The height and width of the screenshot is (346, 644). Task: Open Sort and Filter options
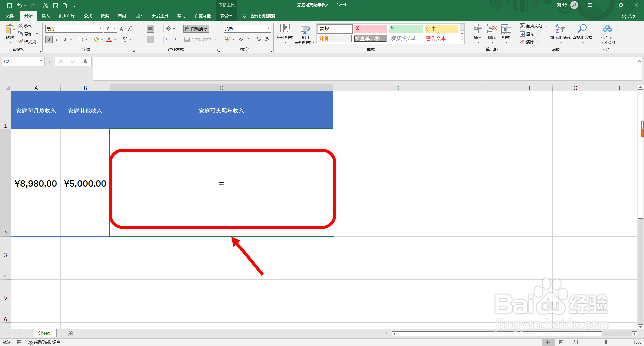pyautogui.click(x=560, y=33)
